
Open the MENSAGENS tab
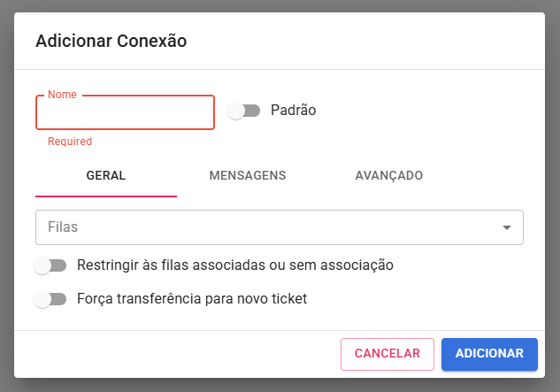pyautogui.click(x=248, y=175)
